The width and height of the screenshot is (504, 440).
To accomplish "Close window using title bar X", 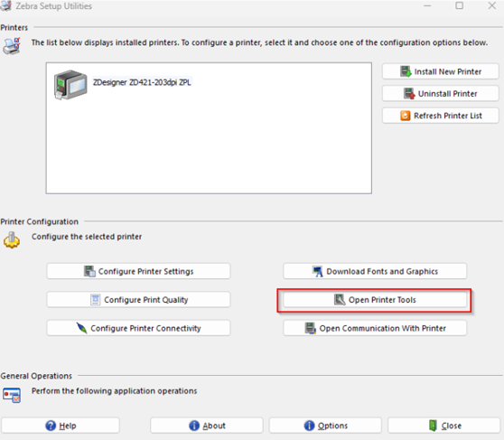I will [491, 5].
